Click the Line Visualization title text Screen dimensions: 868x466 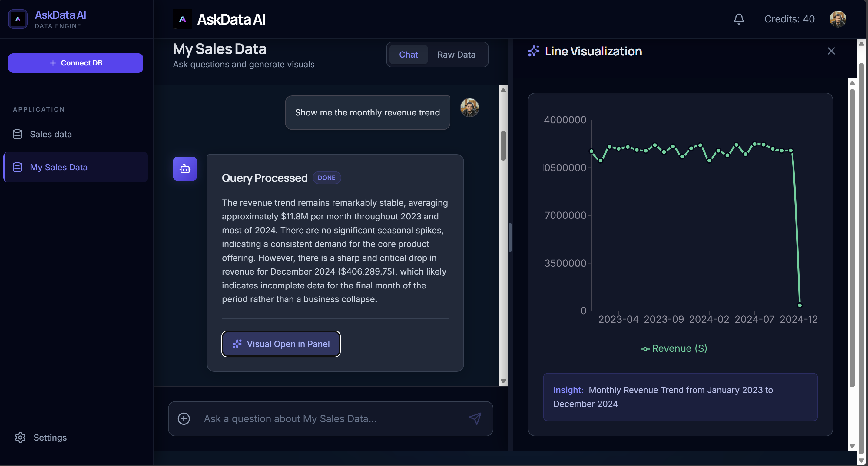[x=593, y=51]
